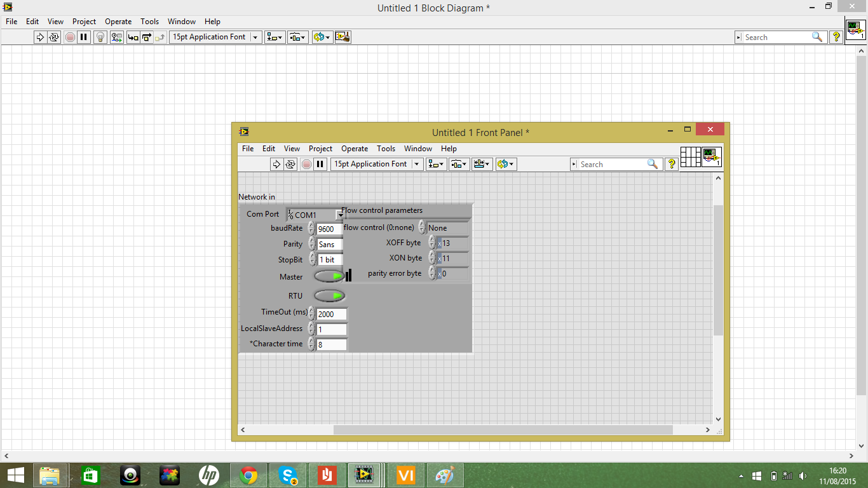The width and height of the screenshot is (868, 488).
Task: Toggle the Master boolean switch
Action: point(329,276)
